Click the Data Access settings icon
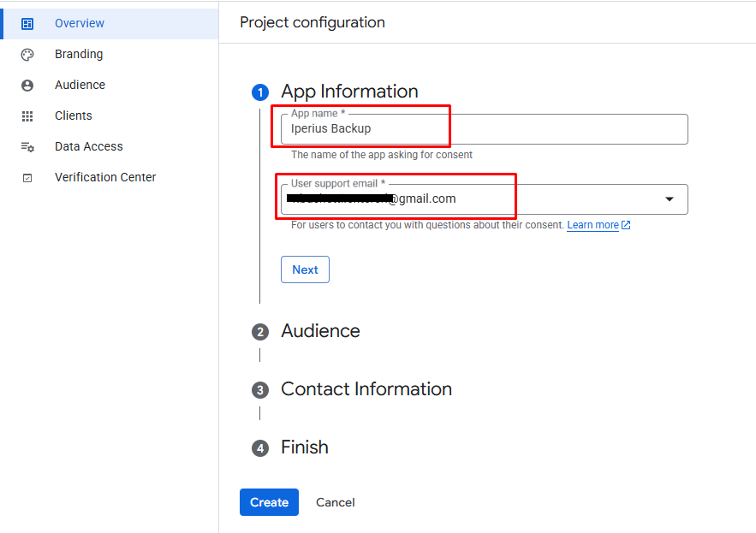 pos(27,147)
